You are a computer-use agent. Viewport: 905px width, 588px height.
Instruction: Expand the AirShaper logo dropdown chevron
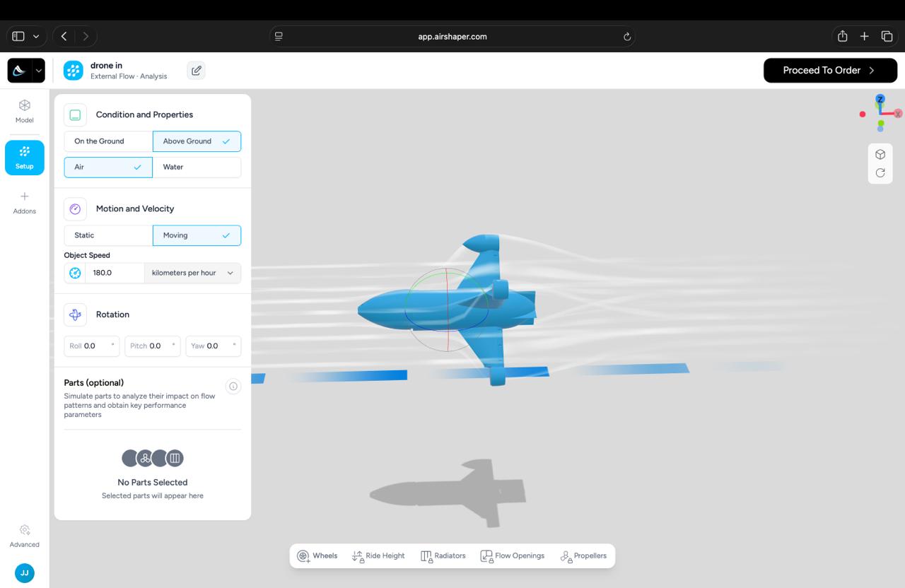click(x=39, y=71)
